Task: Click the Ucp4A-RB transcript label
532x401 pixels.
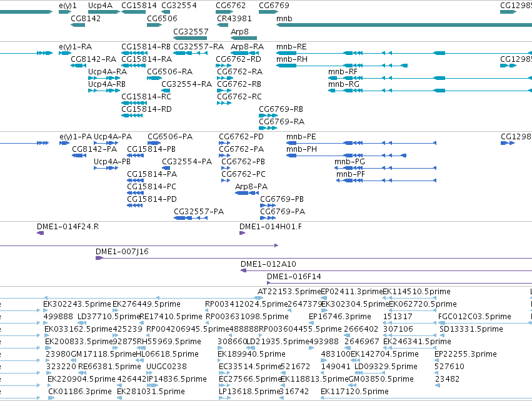Action: [107, 84]
